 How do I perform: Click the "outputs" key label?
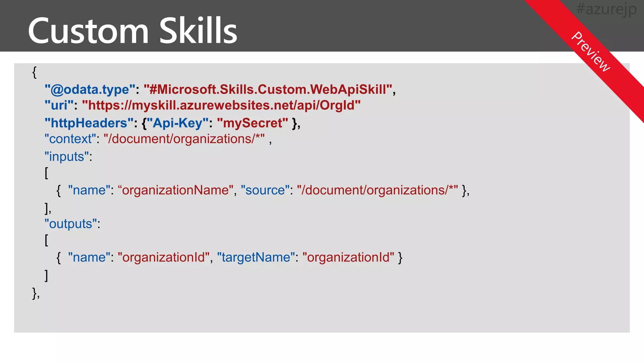(x=70, y=224)
